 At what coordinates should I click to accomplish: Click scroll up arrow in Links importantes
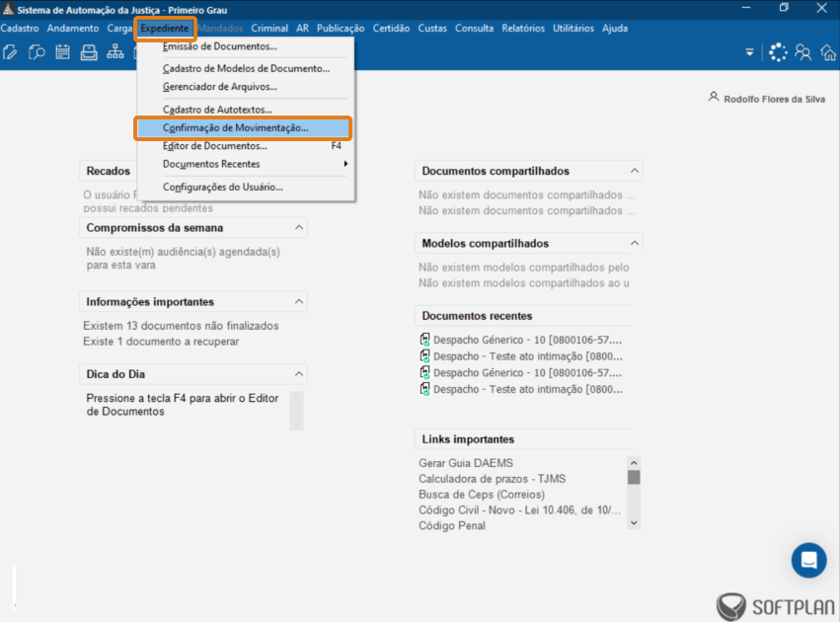point(634,463)
